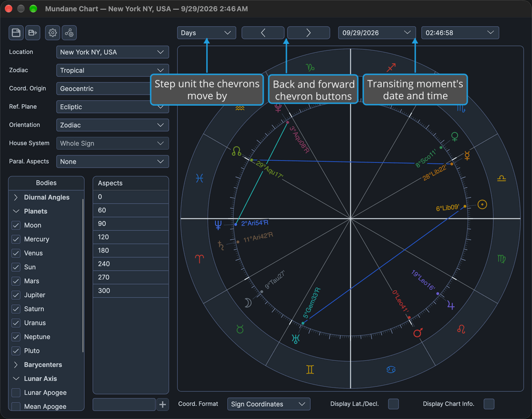Expand the Barycenters group
This screenshot has width=532, height=419.
[x=16, y=365]
